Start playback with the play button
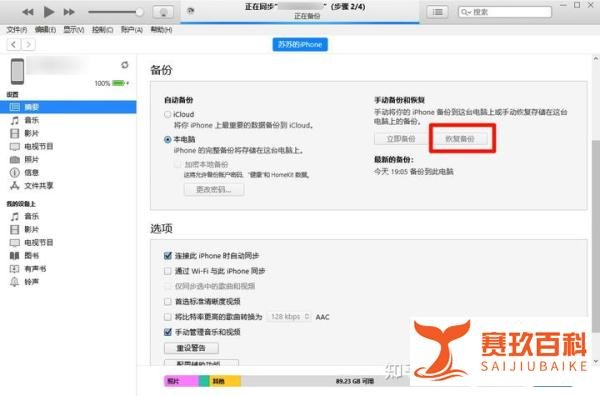Viewport: 600px width, 396px height. (49, 12)
